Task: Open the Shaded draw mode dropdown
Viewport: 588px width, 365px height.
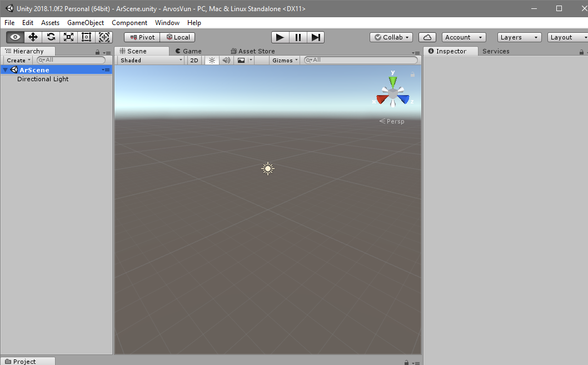Action: [x=150, y=60]
